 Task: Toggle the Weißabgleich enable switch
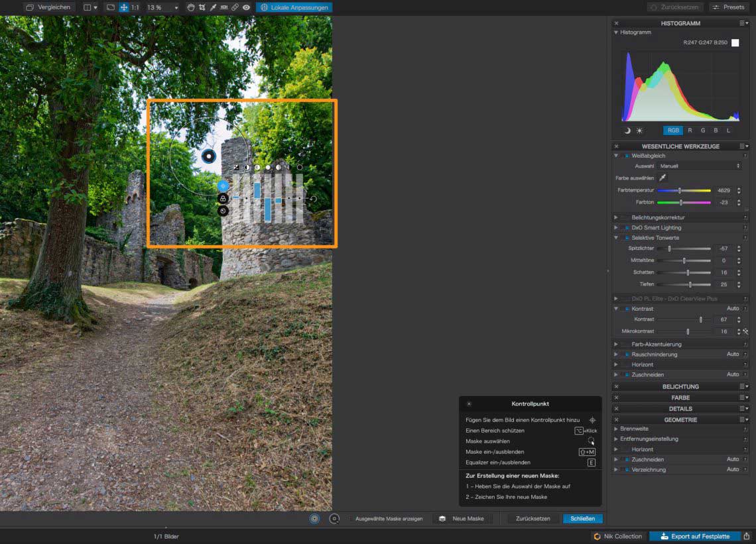click(626, 156)
